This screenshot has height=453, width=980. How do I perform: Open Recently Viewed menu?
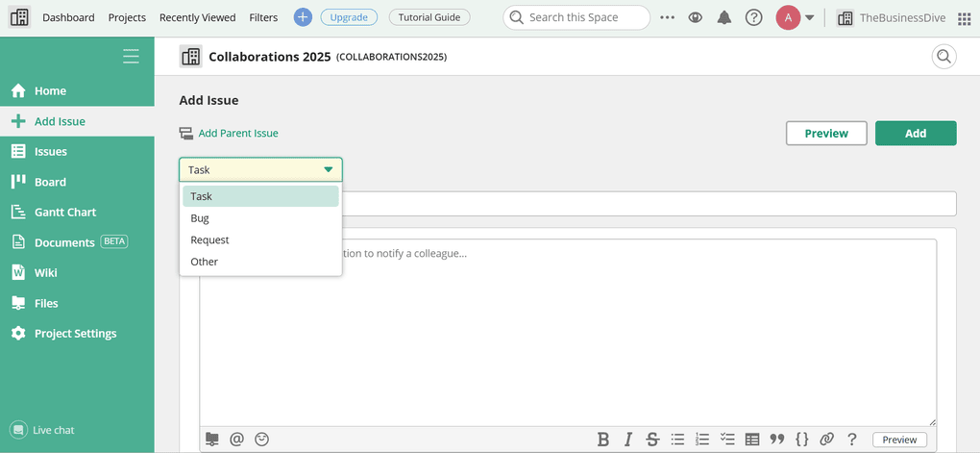[x=198, y=17]
